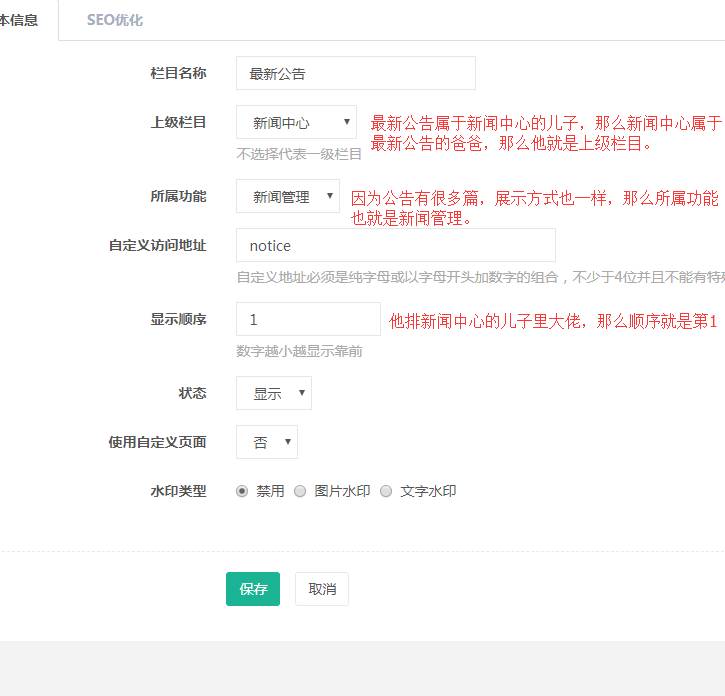Click the 数字越小越显示靠前 hint text
Viewport: 725px width, 696px height.
click(299, 351)
